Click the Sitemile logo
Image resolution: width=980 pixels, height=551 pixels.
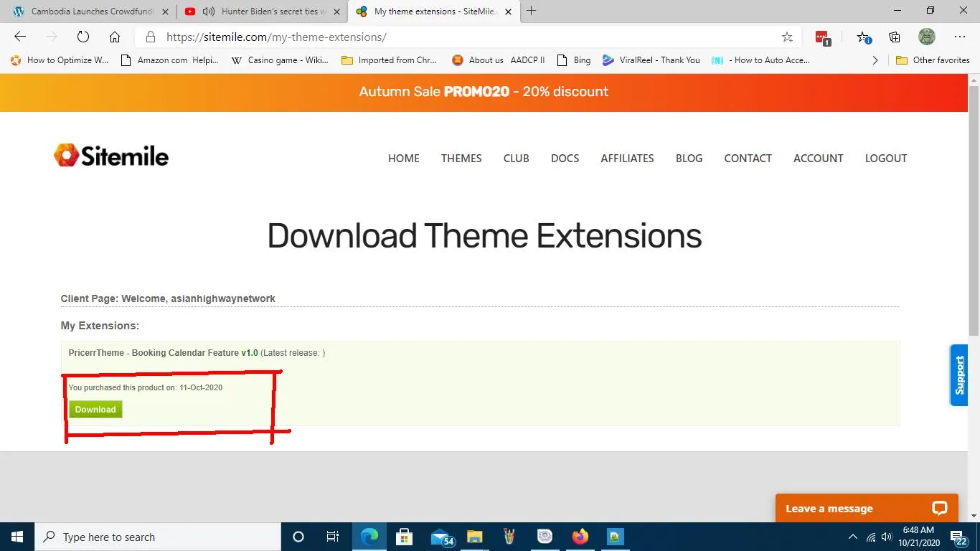[111, 156]
